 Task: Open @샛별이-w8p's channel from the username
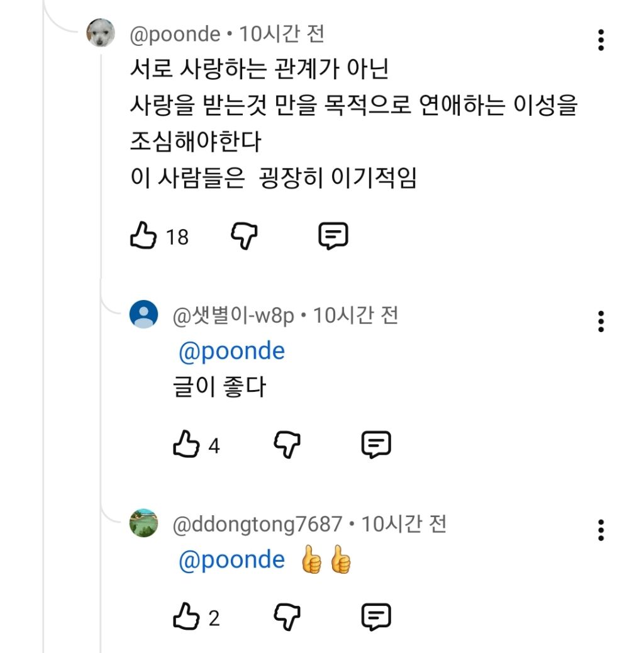tap(233, 315)
